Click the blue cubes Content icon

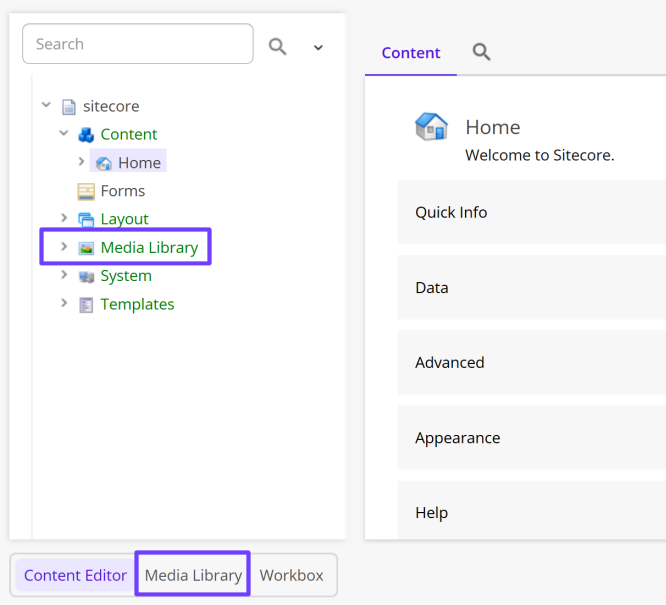tap(86, 135)
